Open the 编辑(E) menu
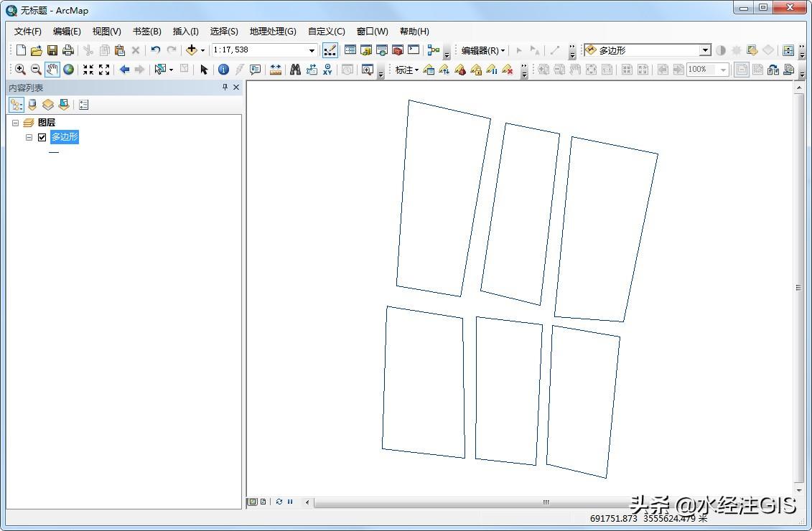Image resolution: width=812 pixels, height=531 pixels. (67, 31)
